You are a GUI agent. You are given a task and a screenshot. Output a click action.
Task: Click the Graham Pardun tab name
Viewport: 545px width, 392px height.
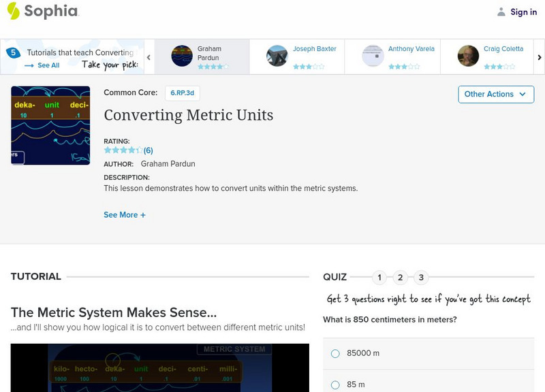tap(209, 53)
